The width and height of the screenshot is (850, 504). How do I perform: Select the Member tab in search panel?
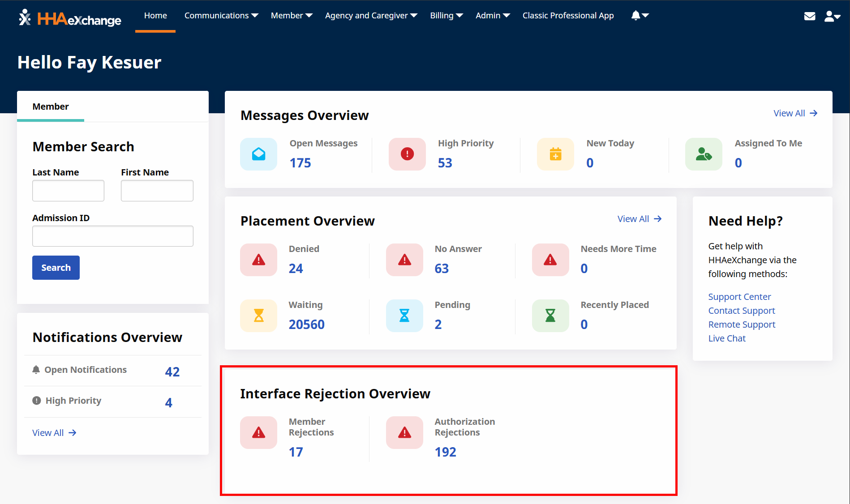tap(51, 107)
